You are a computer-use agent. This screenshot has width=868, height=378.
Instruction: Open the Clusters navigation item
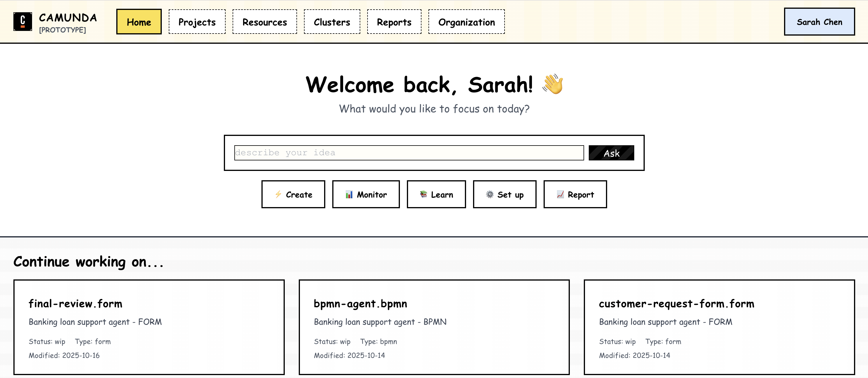click(x=332, y=22)
